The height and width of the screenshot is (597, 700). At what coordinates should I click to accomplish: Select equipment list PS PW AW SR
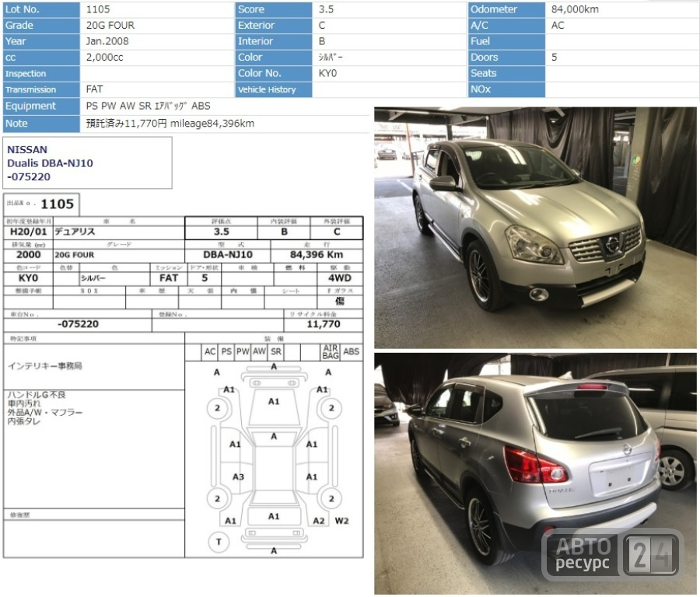point(118,106)
